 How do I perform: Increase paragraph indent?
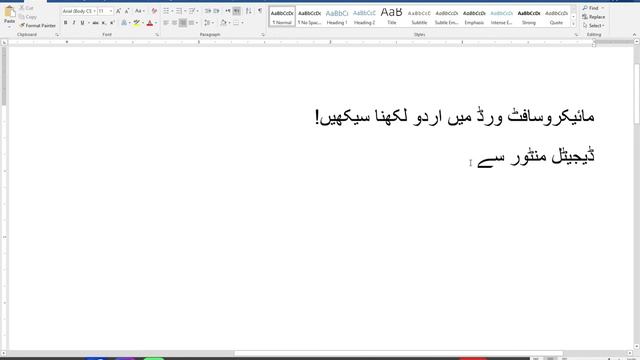[x=216, y=11]
